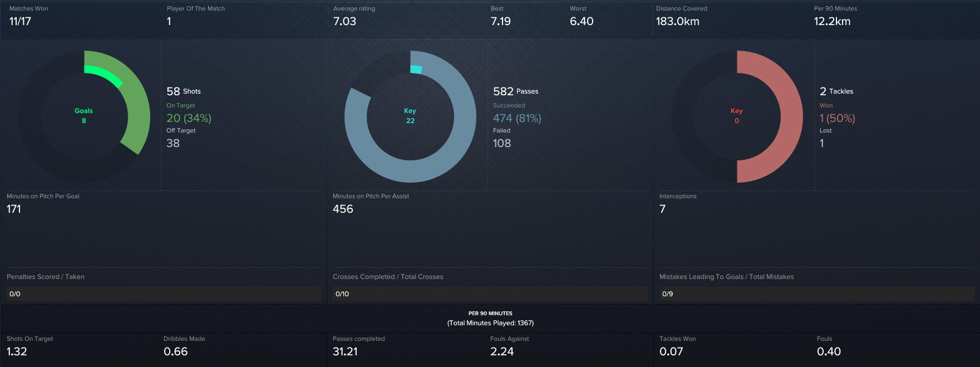980x367 pixels.
Task: Click the 12.2km per 90 minutes value
Action: click(832, 21)
